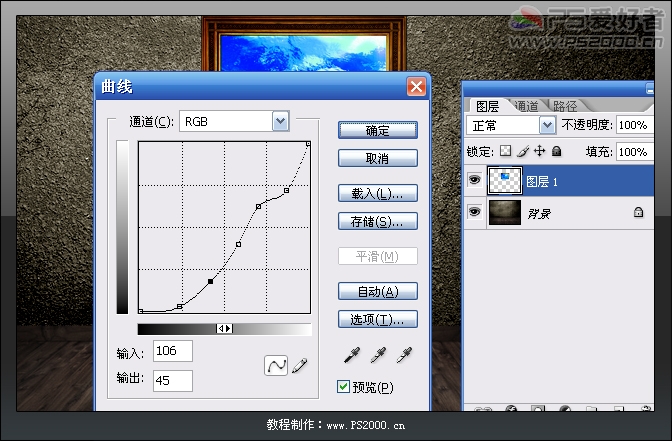Flip the gradient bar direction arrows

coord(225,329)
